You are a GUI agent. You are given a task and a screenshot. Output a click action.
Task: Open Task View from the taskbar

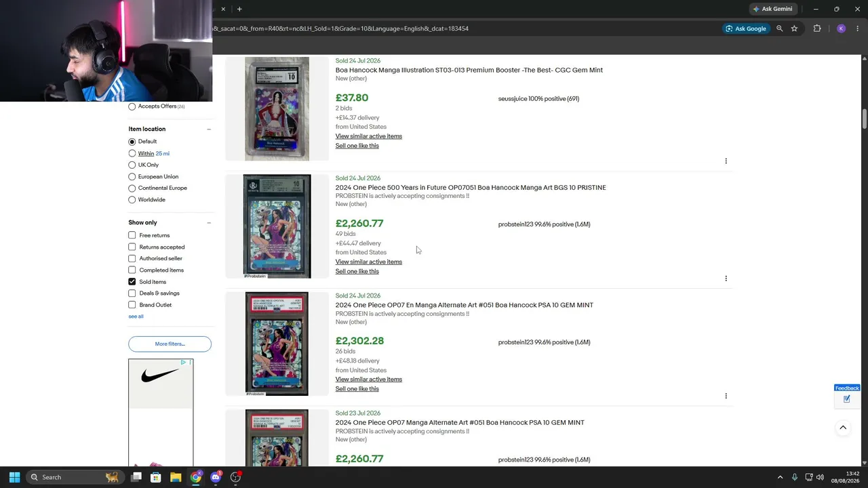(136, 477)
